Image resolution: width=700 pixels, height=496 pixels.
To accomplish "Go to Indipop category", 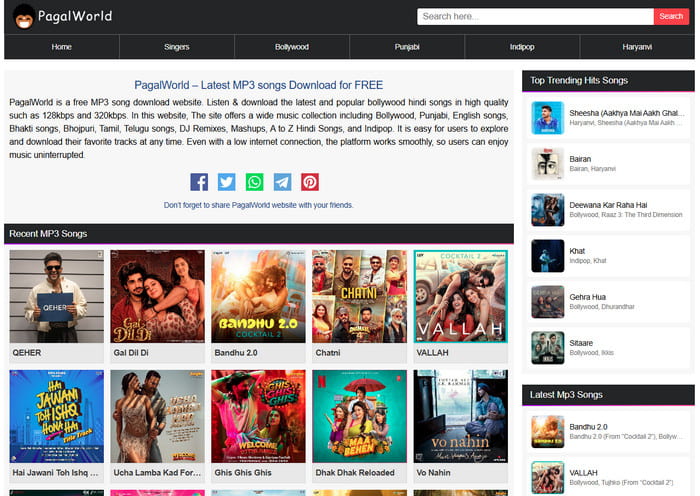I will 522,47.
